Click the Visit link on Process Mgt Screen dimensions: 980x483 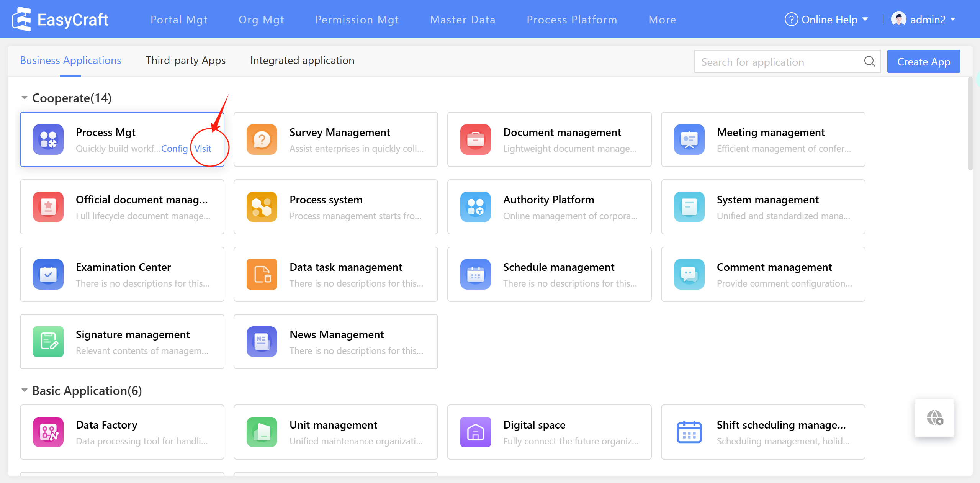(x=203, y=149)
